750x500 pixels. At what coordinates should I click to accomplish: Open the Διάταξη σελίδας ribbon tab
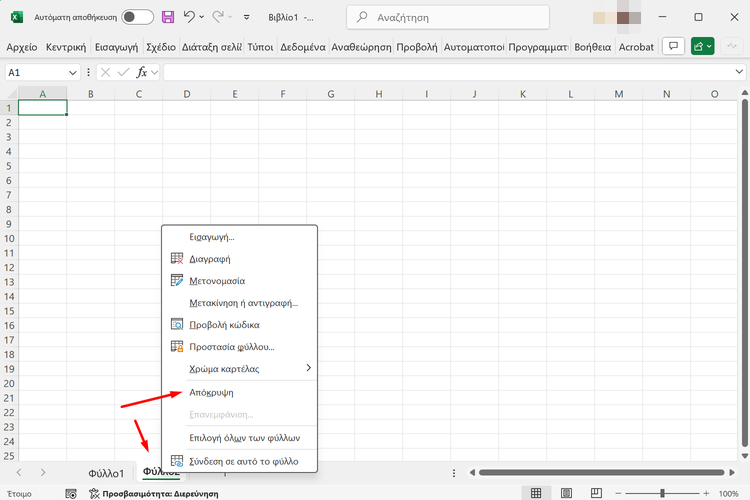[212, 47]
